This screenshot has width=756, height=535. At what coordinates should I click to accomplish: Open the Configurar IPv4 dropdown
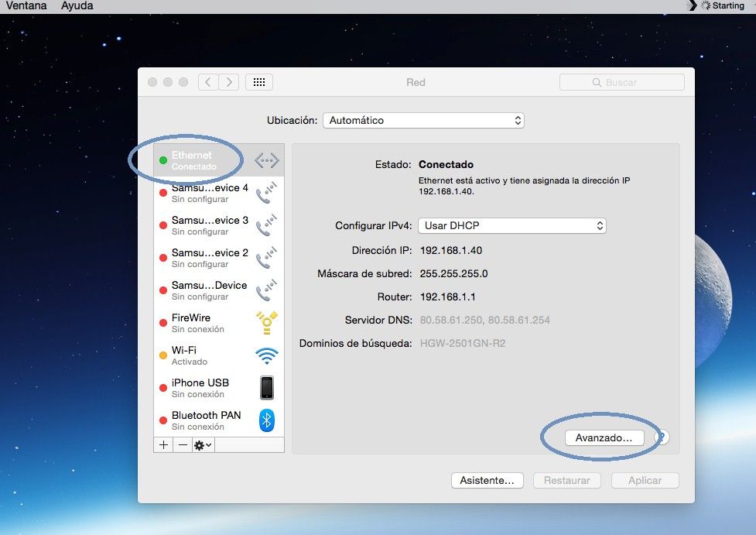tap(512, 225)
